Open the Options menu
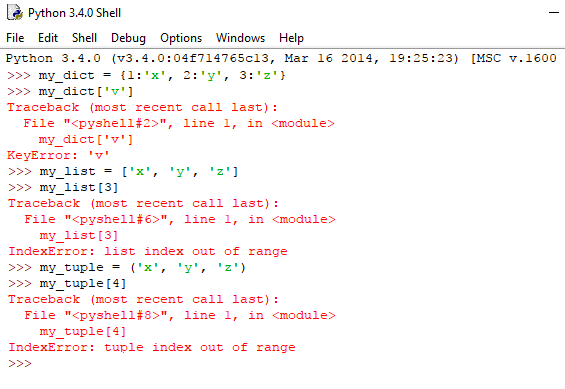565x389 pixels. pos(181,38)
